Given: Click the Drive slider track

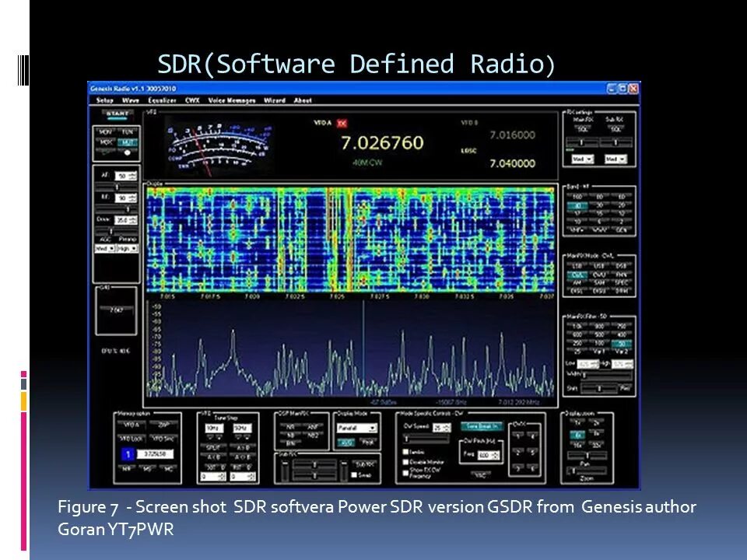Looking at the screenshot, I should click(116, 231).
